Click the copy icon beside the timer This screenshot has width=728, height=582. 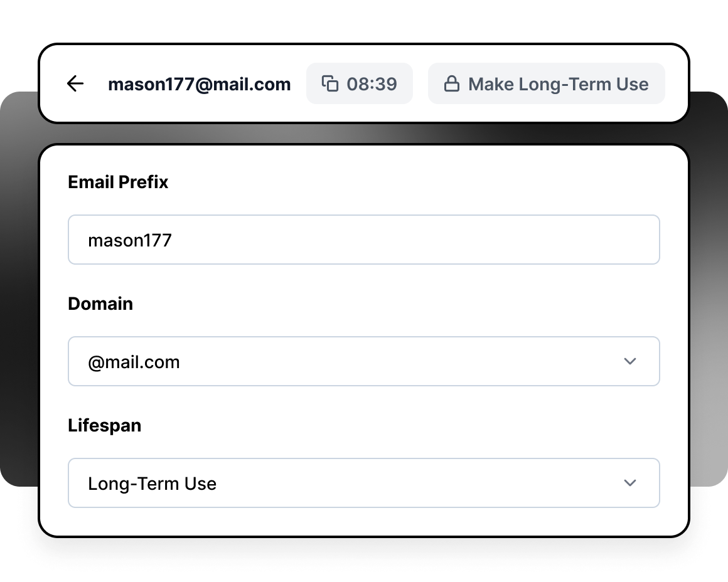[330, 83]
